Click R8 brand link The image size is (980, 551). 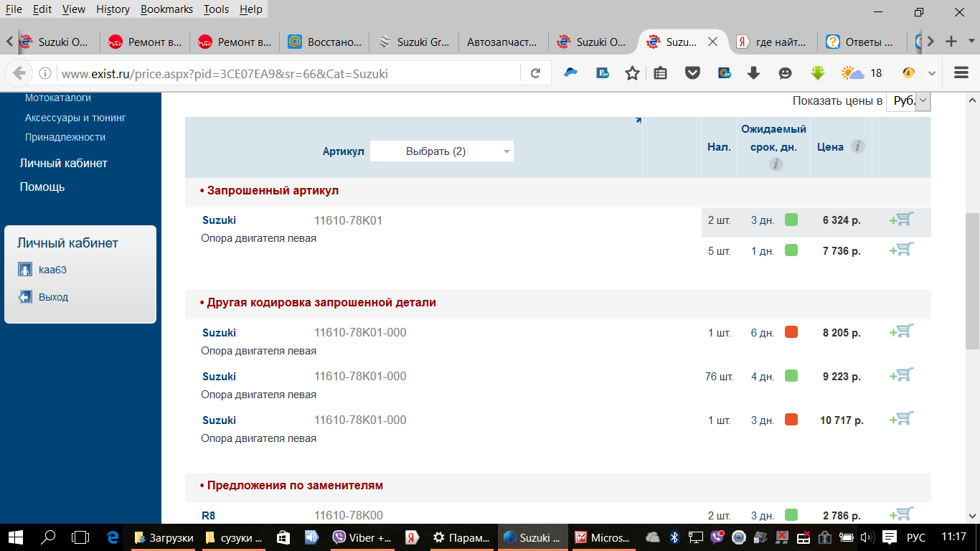(209, 515)
